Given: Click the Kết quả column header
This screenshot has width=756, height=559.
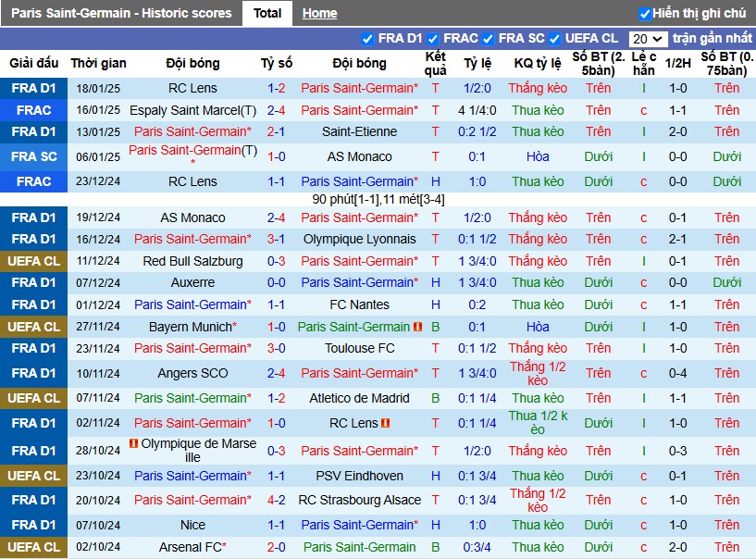Looking at the screenshot, I should (436, 63).
